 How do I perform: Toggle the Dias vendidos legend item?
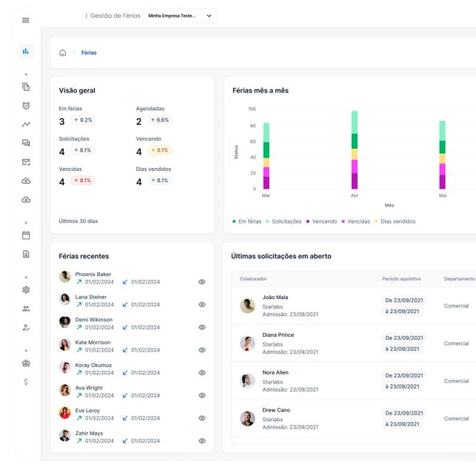point(398,221)
